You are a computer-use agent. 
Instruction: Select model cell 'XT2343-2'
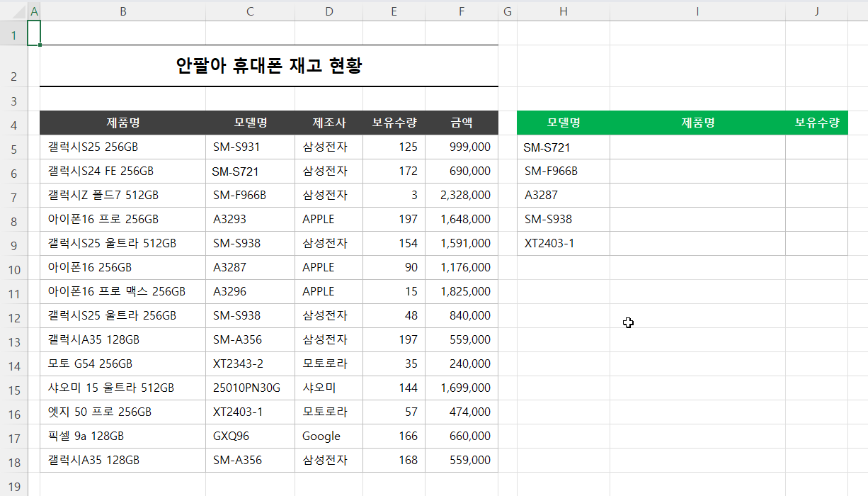point(250,364)
